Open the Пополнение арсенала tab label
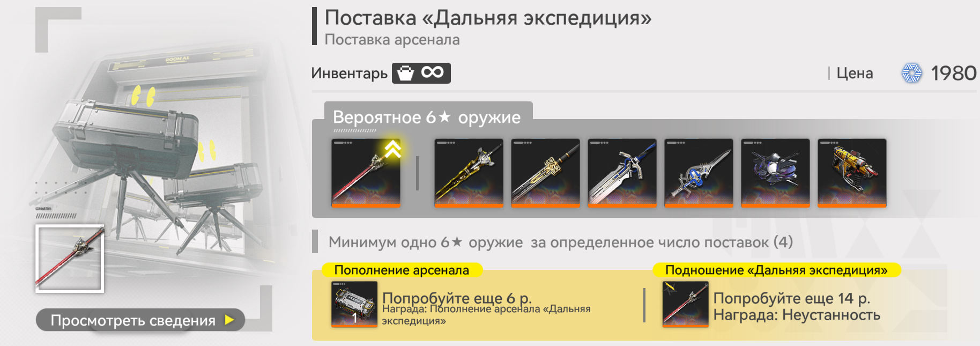Viewport: 980px width, 346px height. click(x=402, y=270)
